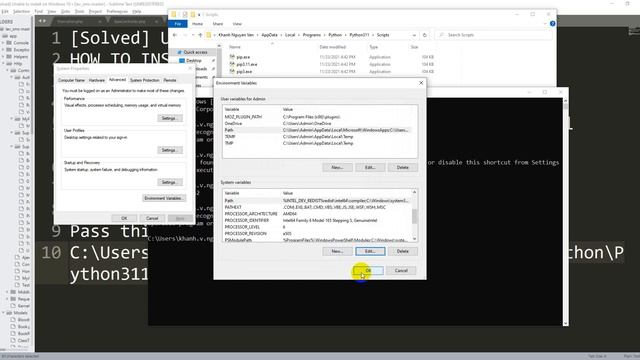This screenshot has width=640, height=360.
Task: Expand Console folder in Sublime sidebar
Action: [4, 43]
